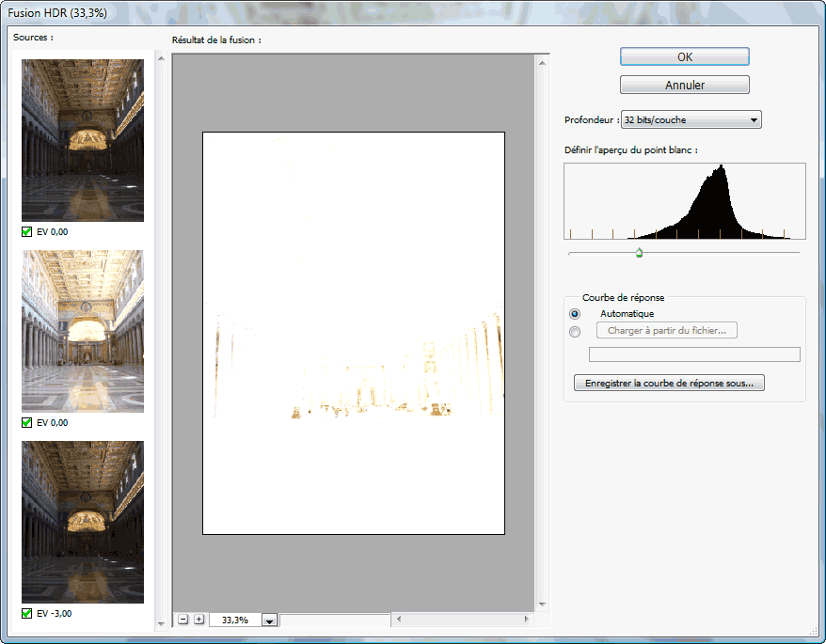Click the sources list scroll up arrow
This screenshot has width=826, height=644.
161,58
